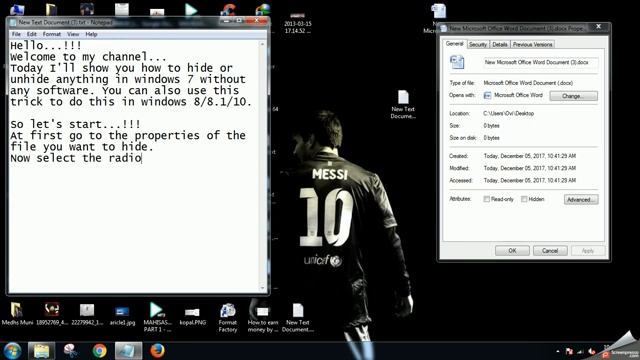The image size is (640, 360).
Task: Select the 22279942_1 desktop file icon
Action: 87,314
